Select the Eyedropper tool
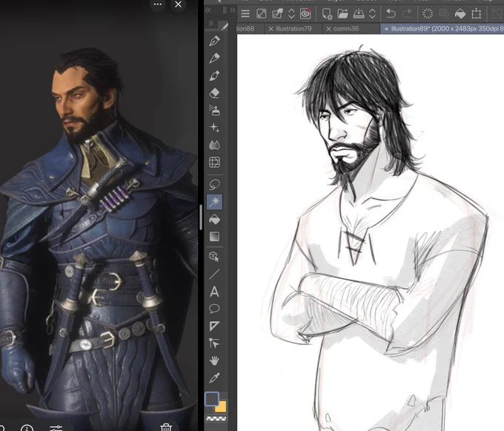The height and width of the screenshot is (431, 504). tap(214, 378)
